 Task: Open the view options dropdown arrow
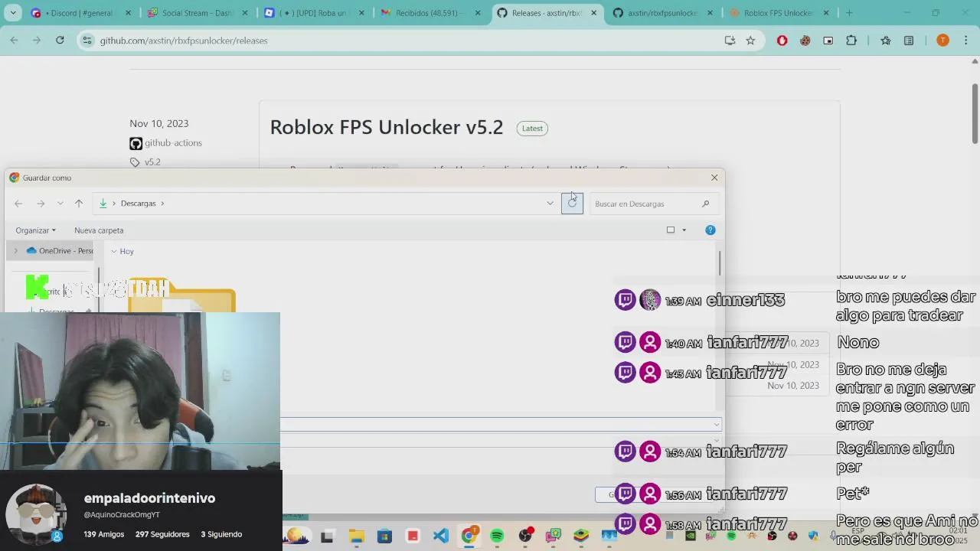click(x=684, y=230)
